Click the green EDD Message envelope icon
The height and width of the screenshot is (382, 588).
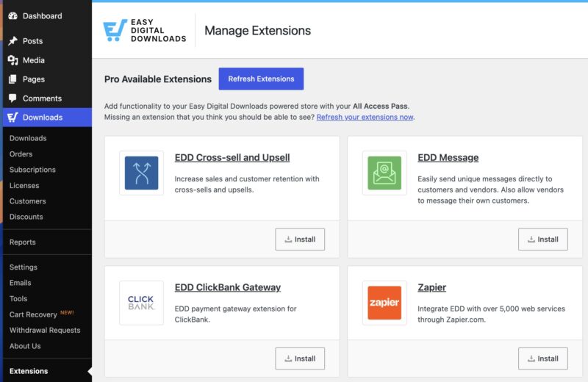click(384, 173)
